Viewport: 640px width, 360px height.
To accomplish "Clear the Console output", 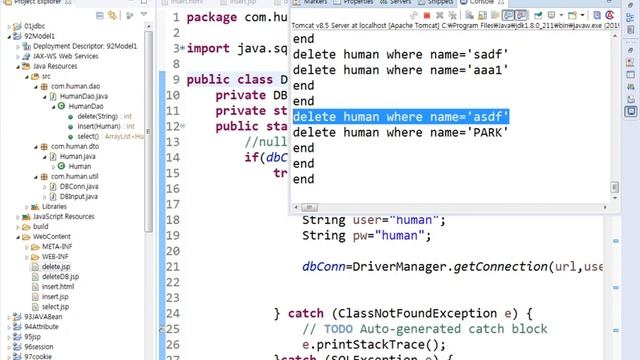I will [x=469, y=16].
